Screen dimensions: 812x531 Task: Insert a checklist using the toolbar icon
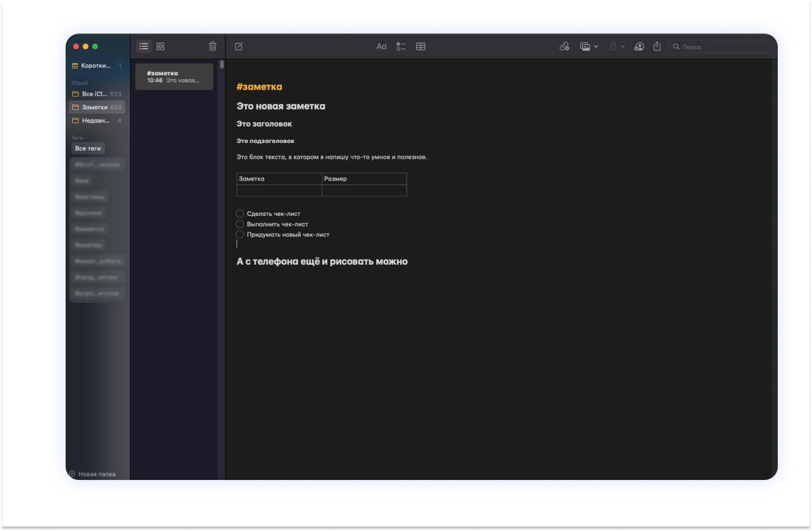(401, 47)
